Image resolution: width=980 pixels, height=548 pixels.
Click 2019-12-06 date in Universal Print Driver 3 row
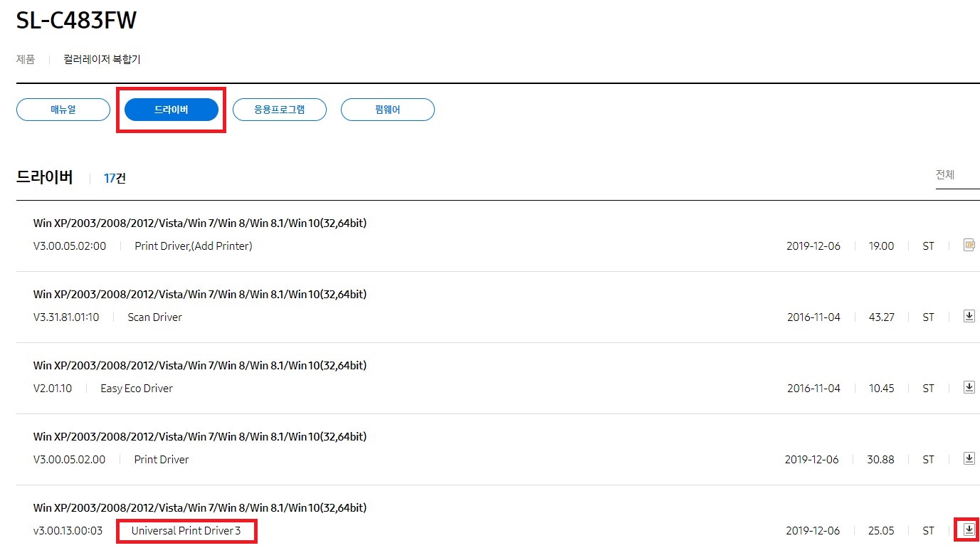click(813, 531)
